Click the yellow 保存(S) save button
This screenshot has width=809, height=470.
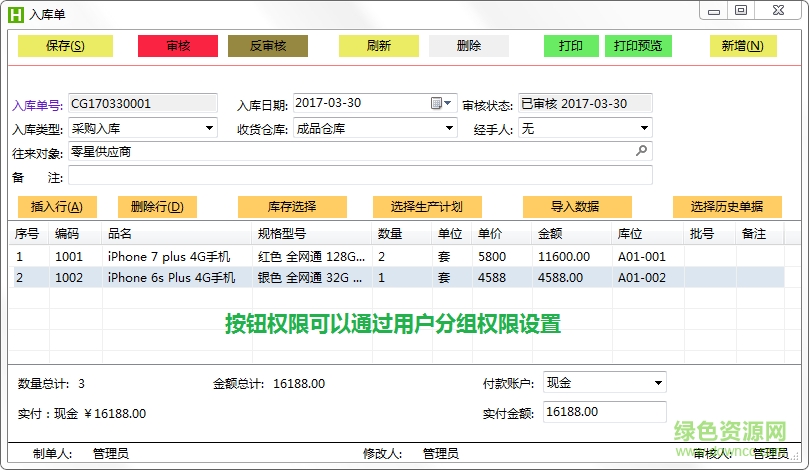coord(65,46)
